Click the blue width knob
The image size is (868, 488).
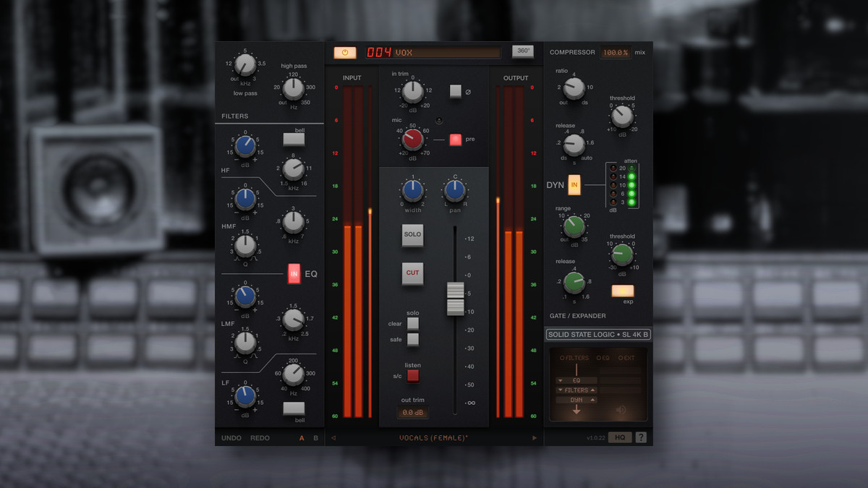412,191
